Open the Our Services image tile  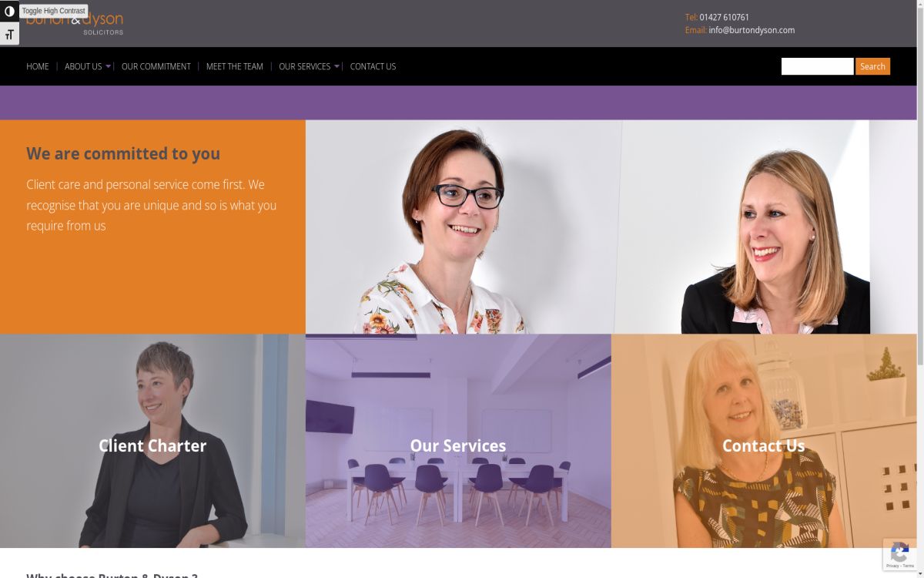pyautogui.click(x=458, y=441)
